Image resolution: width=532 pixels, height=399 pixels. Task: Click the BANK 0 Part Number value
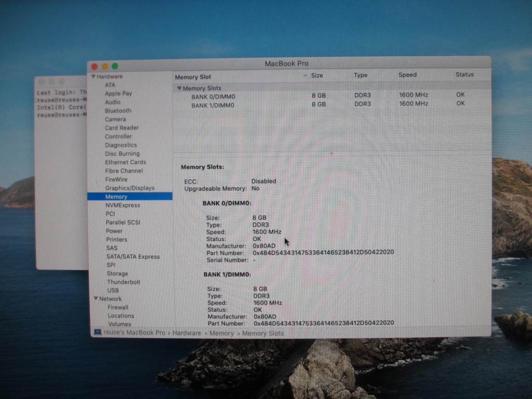[323, 252]
